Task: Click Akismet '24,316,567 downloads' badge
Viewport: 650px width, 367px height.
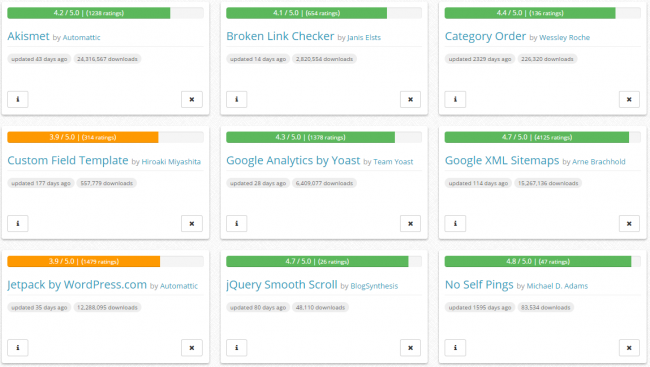Action: (107, 59)
